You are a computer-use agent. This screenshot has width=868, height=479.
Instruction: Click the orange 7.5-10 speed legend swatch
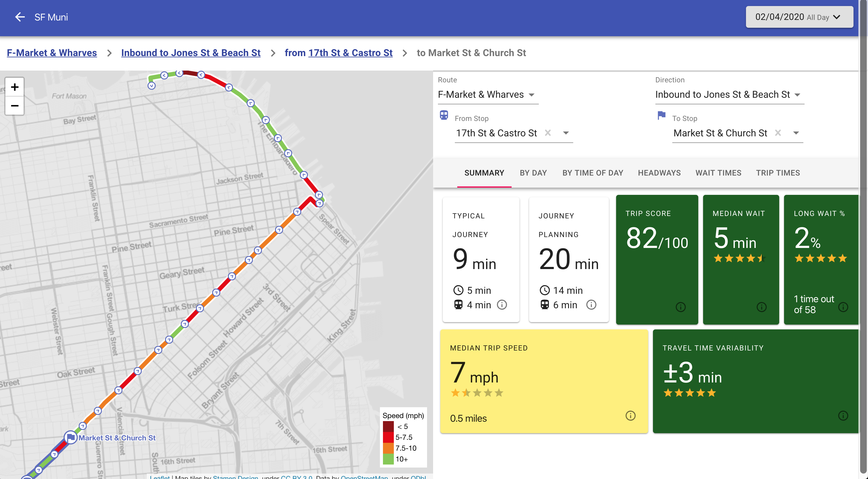pyautogui.click(x=388, y=448)
